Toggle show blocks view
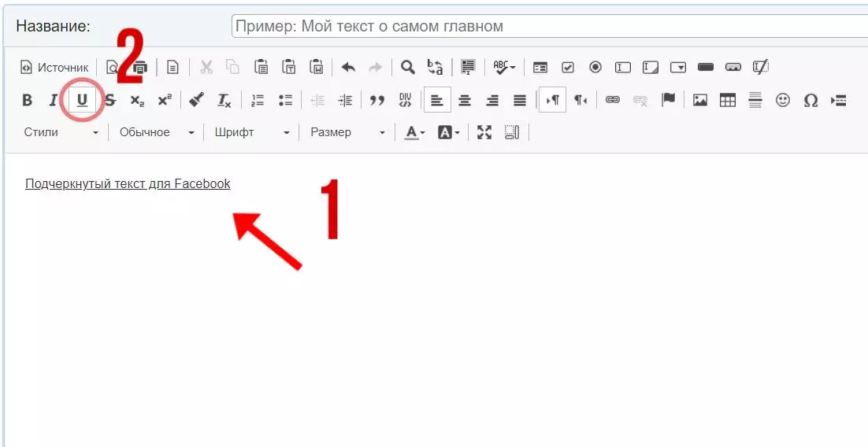Viewport: 868px width, 447px height. point(512,133)
